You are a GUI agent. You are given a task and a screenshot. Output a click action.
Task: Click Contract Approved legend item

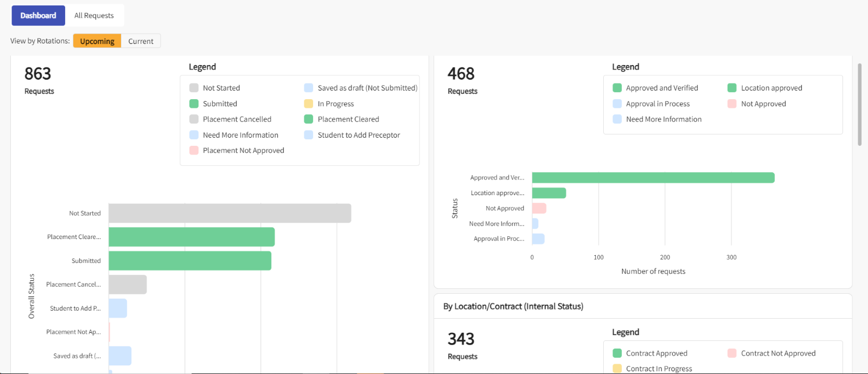(x=656, y=353)
